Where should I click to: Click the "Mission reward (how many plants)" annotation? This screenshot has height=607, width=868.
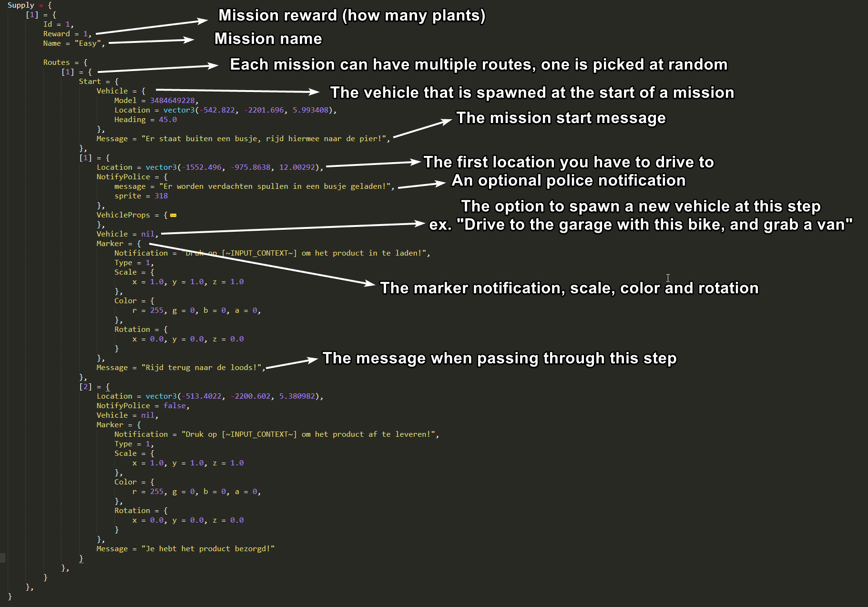(352, 15)
